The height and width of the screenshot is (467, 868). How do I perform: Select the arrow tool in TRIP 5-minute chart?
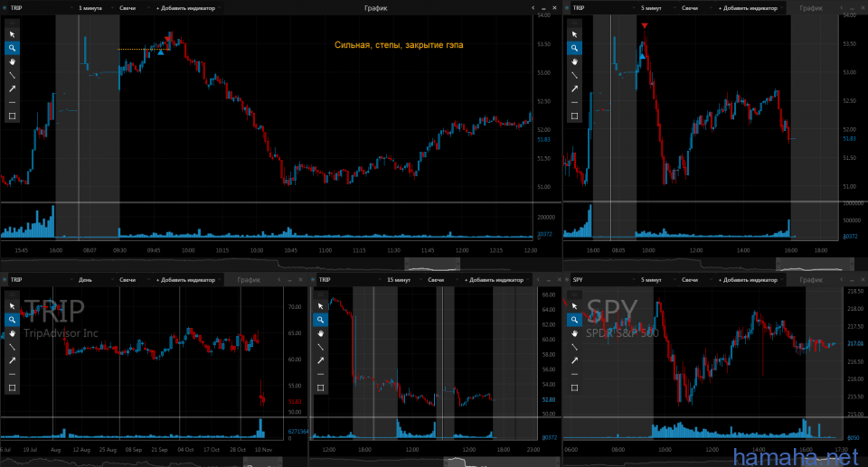pos(575,89)
